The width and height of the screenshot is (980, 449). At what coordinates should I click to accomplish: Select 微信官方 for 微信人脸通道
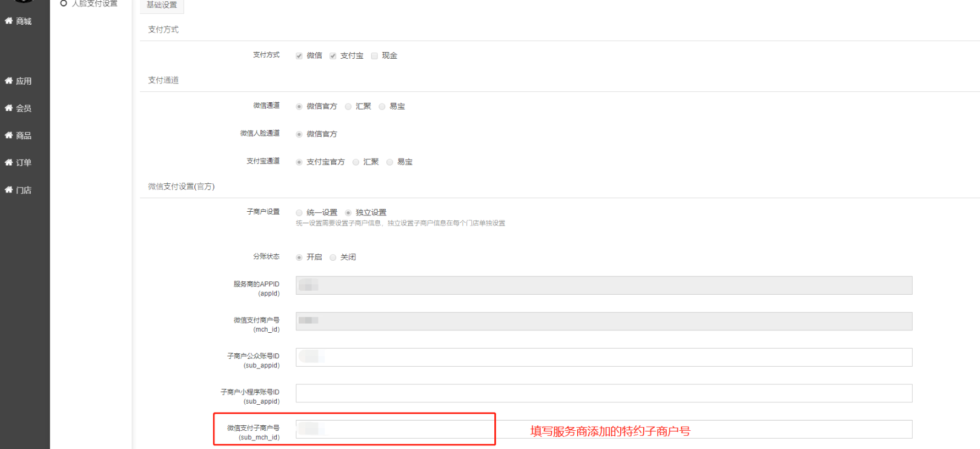tap(299, 134)
